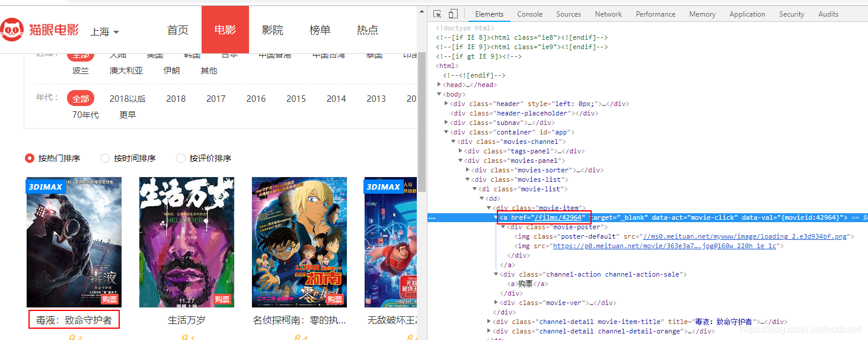The width and height of the screenshot is (868, 340).
Task: Filter by region 伊朗
Action: pos(171,70)
